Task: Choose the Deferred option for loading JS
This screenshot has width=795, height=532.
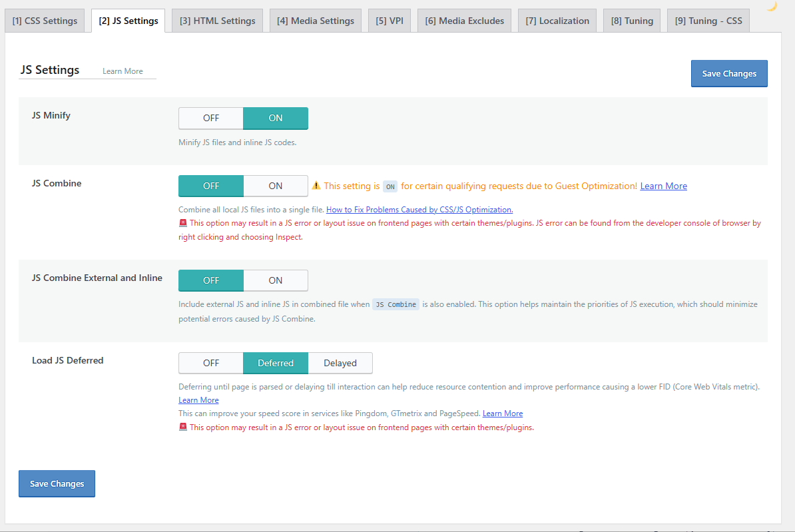Action: [x=275, y=363]
